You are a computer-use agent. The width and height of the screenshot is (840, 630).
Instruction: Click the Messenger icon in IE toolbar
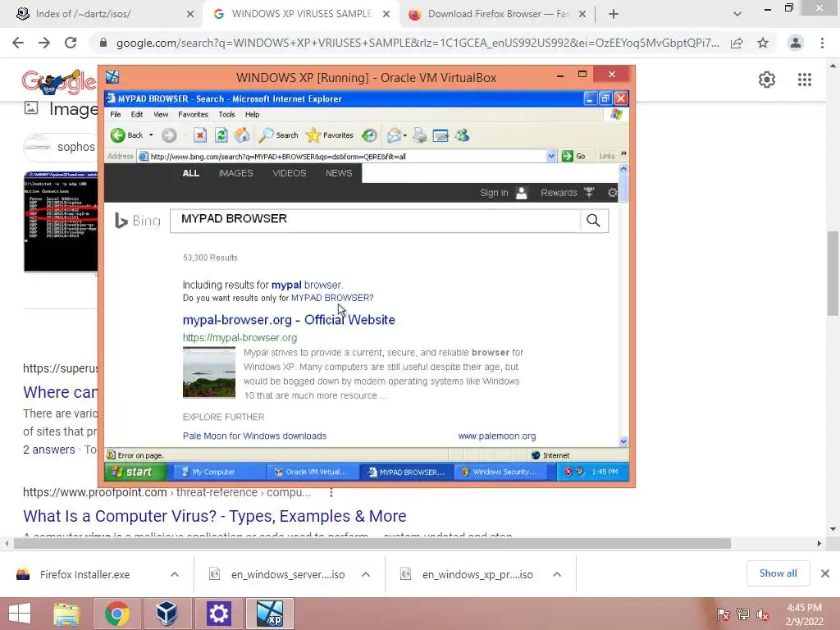[x=463, y=135]
